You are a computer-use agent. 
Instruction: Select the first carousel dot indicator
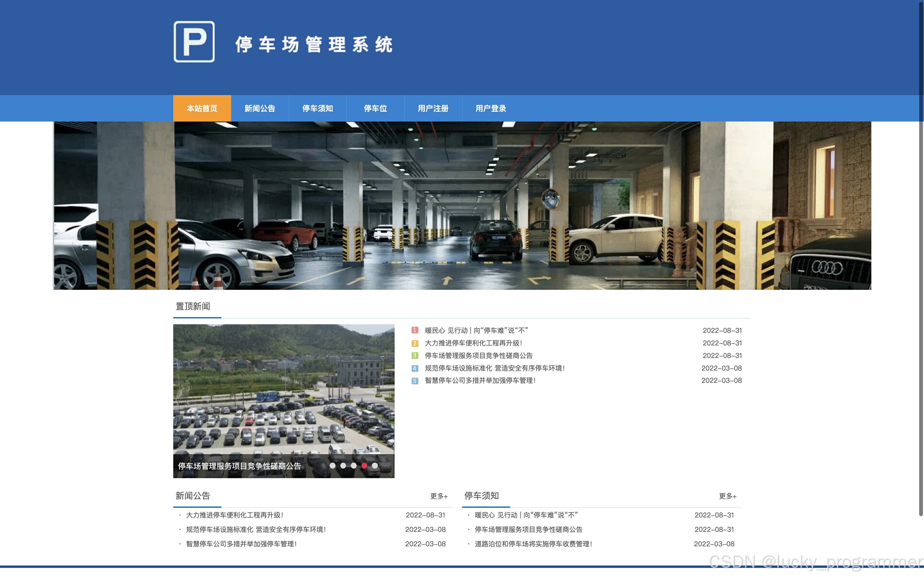coord(333,466)
